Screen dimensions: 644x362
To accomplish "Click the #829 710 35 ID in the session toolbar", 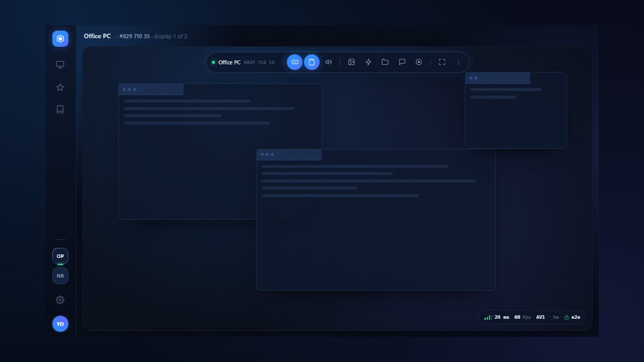I will [259, 62].
